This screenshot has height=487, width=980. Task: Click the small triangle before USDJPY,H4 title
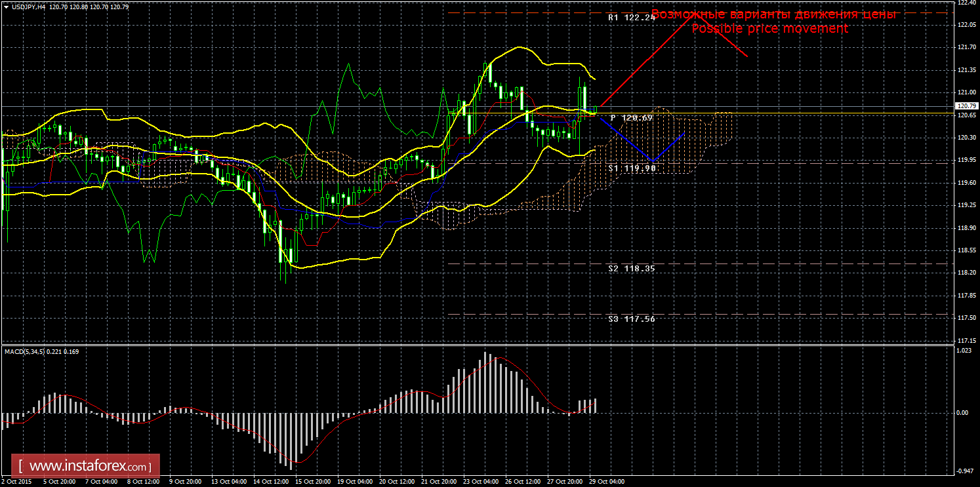[6, 7]
